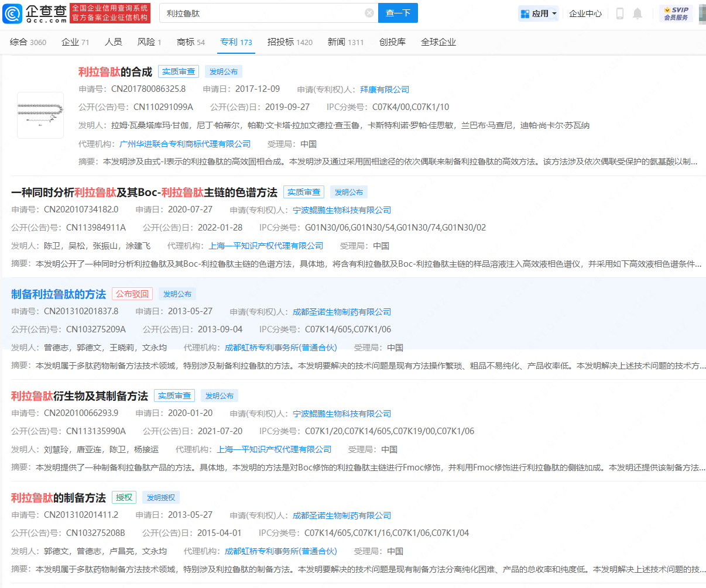Viewport: 706px width, 588px height.
Task: Click the 实质审查 tag of the 色谱方法 patent
Action: point(304,192)
